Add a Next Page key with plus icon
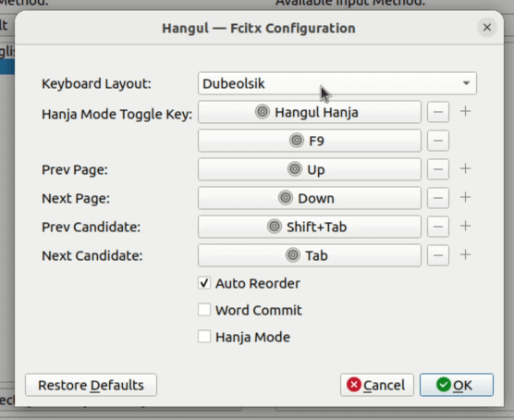The image size is (514, 420). pos(466,198)
